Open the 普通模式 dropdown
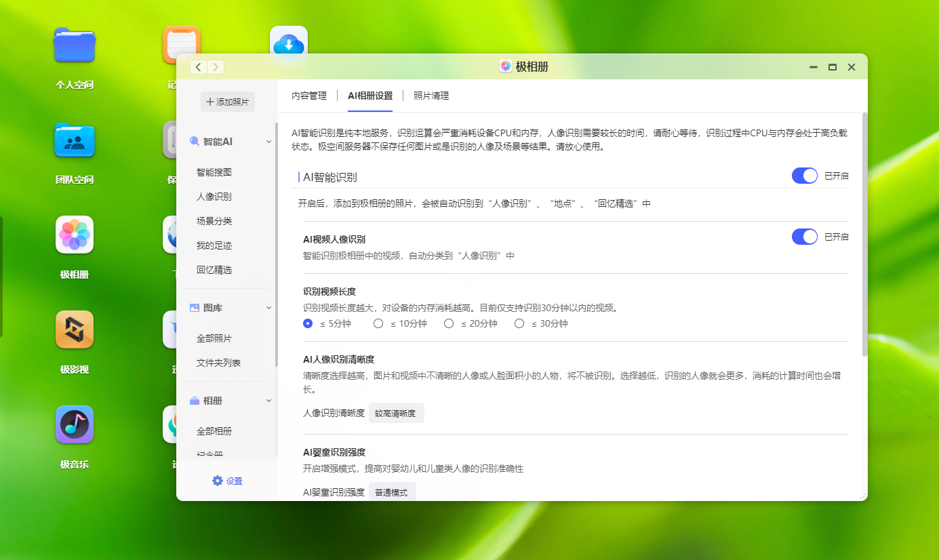Image resolution: width=939 pixels, height=560 pixels. click(x=393, y=492)
